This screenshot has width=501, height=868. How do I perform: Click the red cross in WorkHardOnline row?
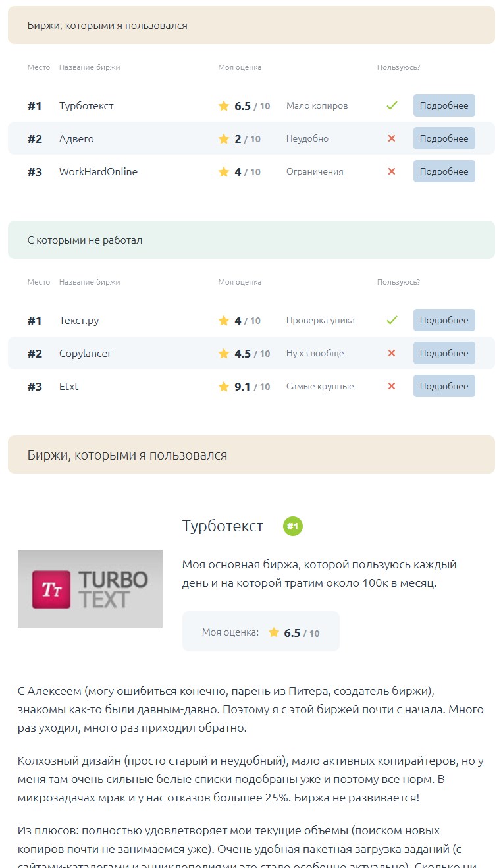coord(392,171)
